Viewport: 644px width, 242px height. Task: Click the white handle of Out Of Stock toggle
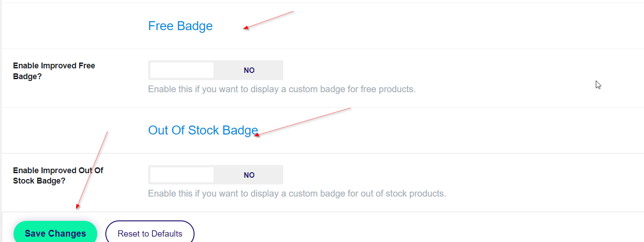pos(182,175)
